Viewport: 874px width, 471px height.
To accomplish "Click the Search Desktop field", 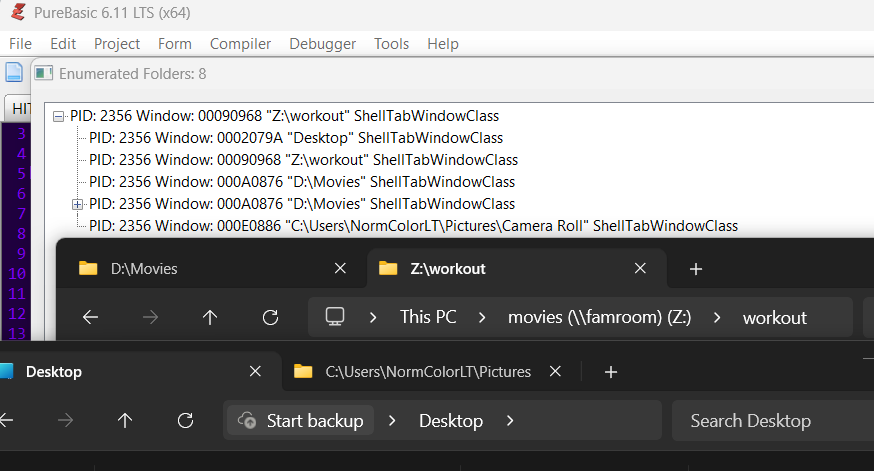I will 773,420.
